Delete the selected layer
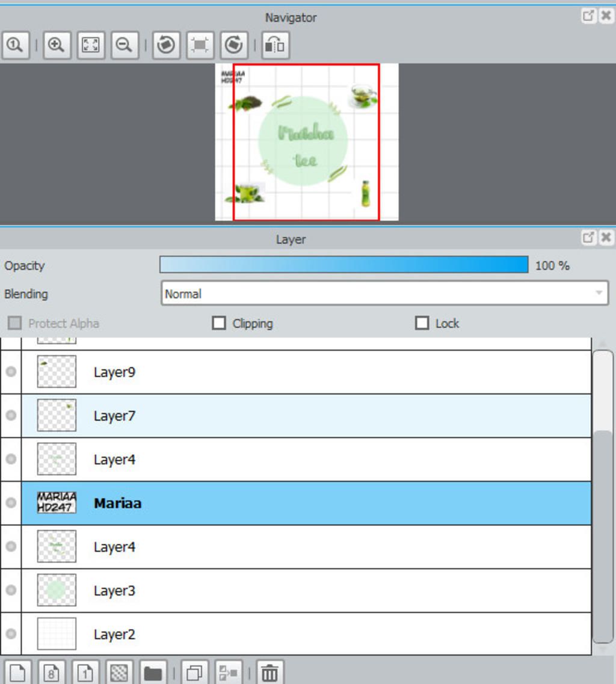The image size is (616, 684). tap(269, 672)
